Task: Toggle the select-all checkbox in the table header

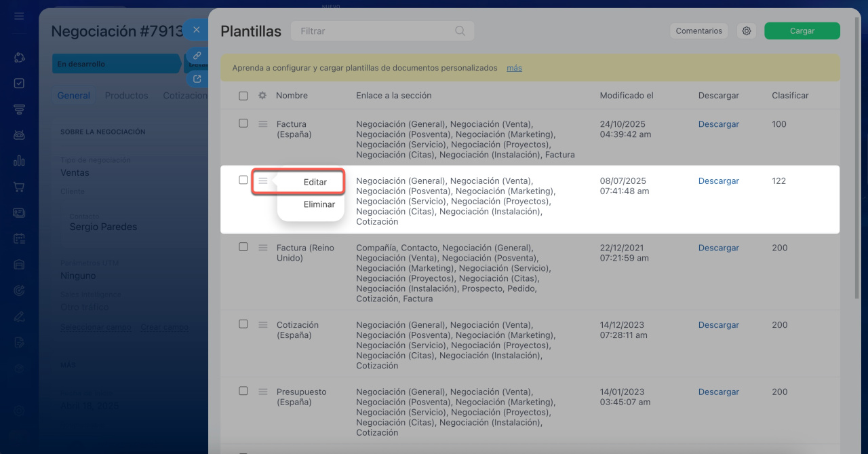Action: (243, 96)
